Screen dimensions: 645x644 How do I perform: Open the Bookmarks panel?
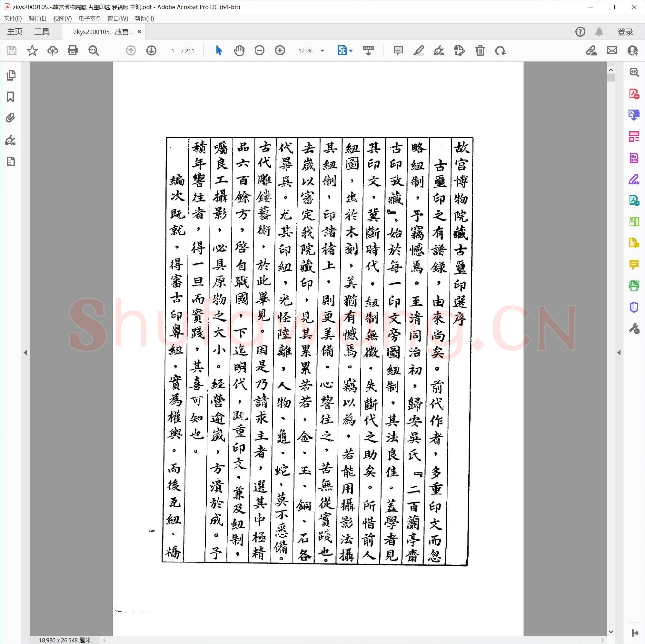point(11,97)
